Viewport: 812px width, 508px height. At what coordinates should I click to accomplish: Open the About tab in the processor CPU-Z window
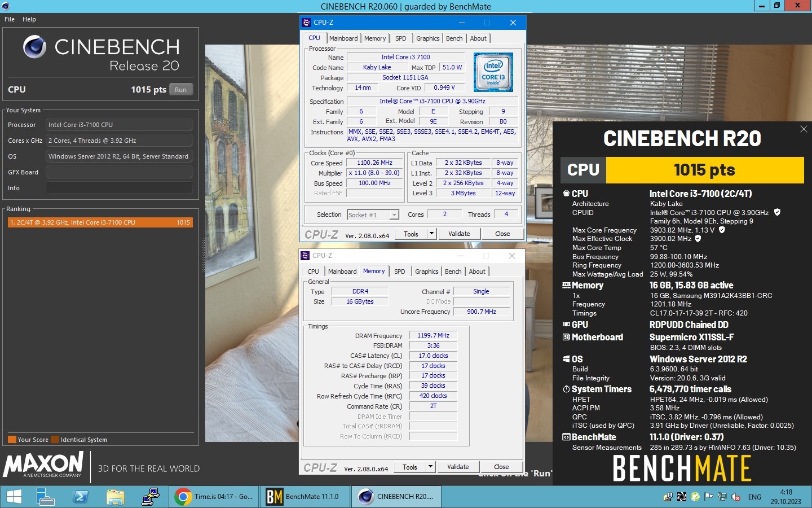(x=478, y=38)
